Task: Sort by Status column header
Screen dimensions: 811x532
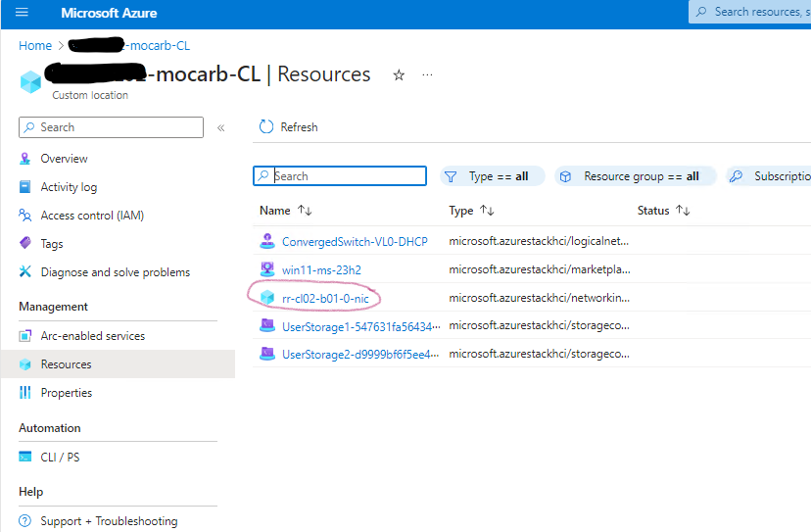Action: pos(664,211)
